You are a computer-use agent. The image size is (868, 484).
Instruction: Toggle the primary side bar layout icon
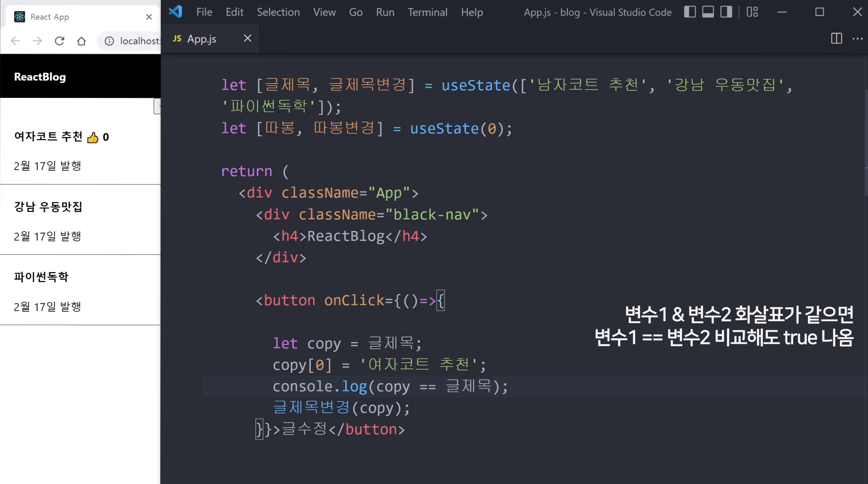[690, 12]
